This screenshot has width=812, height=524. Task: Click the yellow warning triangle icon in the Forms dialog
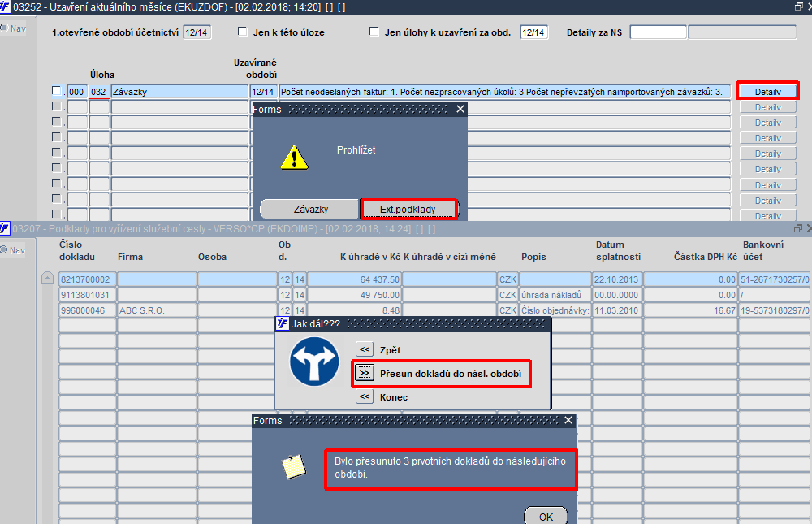(294, 158)
